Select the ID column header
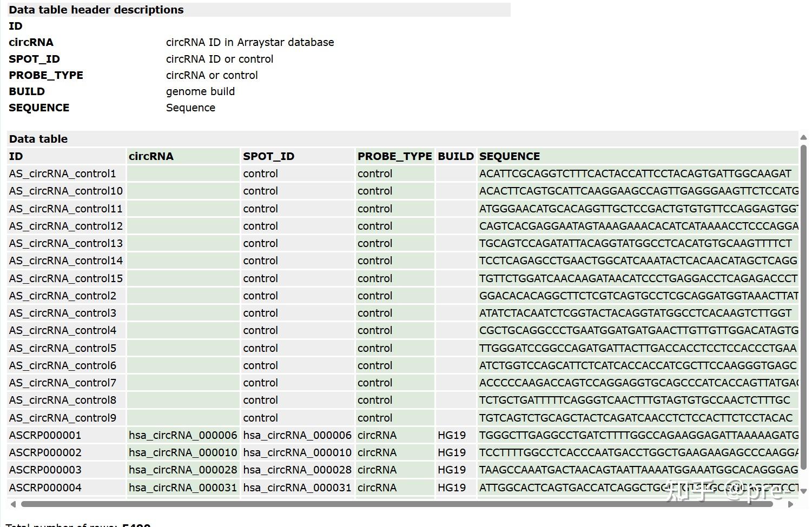This screenshot has width=812, height=527. (16, 156)
